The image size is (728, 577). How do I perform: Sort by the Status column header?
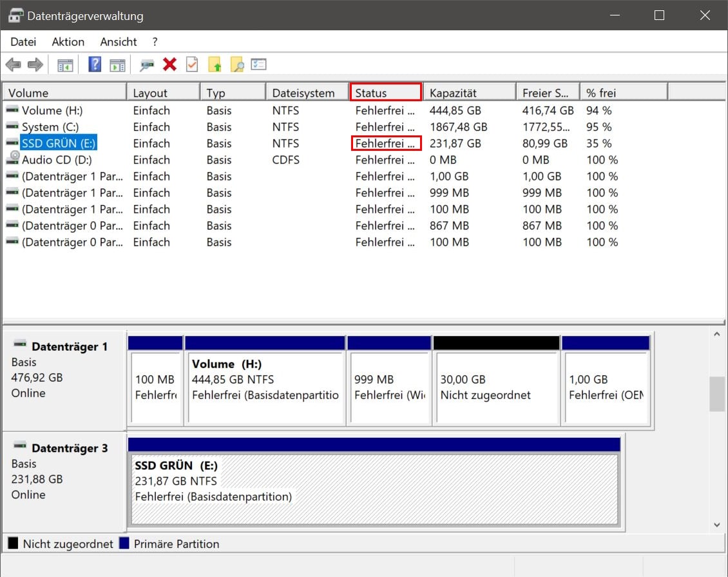(386, 92)
